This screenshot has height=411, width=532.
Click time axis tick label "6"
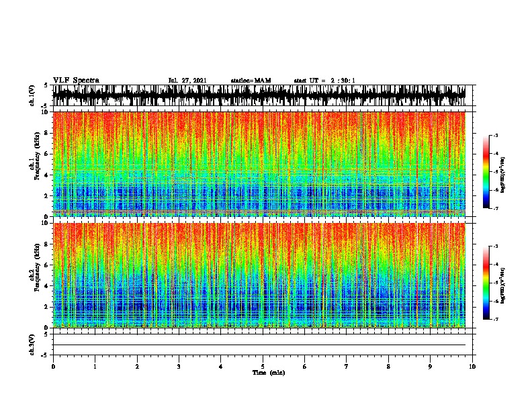point(305,367)
